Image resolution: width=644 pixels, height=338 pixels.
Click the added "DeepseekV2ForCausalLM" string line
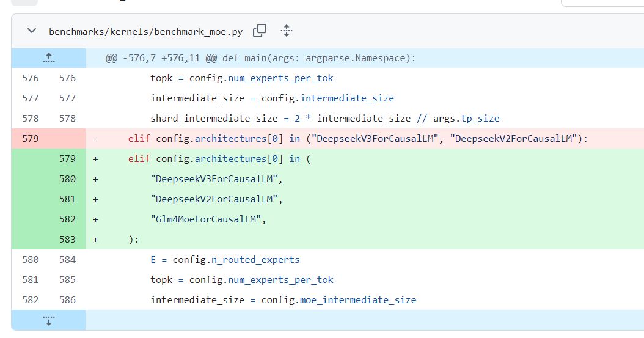tap(216, 199)
